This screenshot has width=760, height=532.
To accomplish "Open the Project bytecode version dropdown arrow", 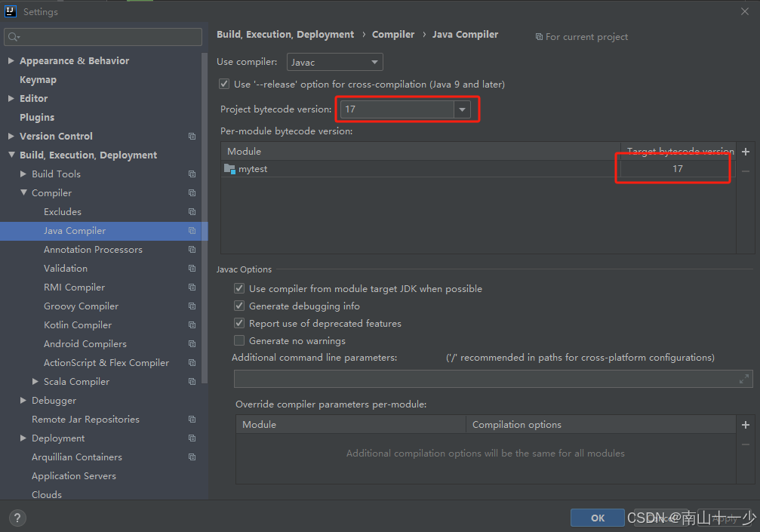I will point(463,109).
